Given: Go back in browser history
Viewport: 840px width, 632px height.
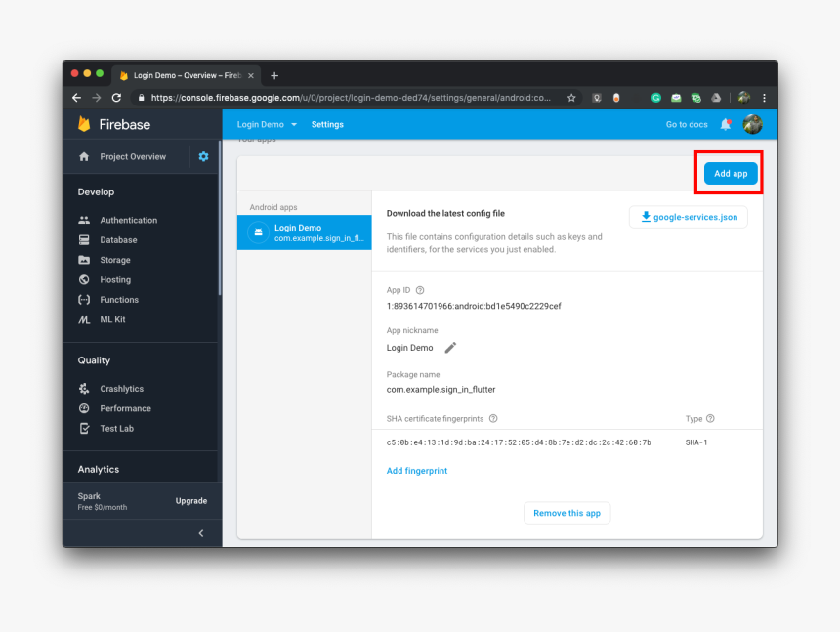Looking at the screenshot, I should pyautogui.click(x=76, y=98).
